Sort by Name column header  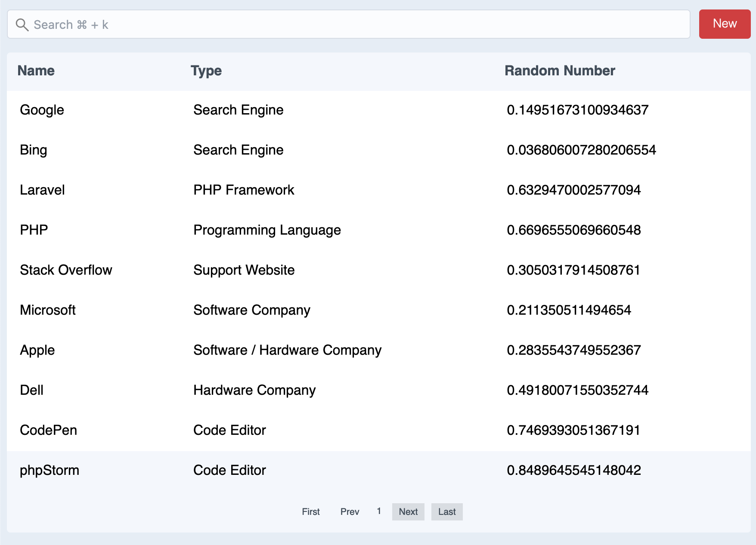[36, 71]
